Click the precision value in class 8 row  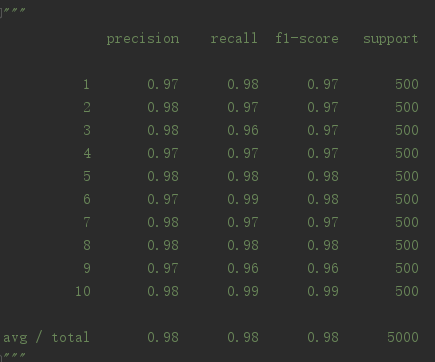[x=163, y=245]
